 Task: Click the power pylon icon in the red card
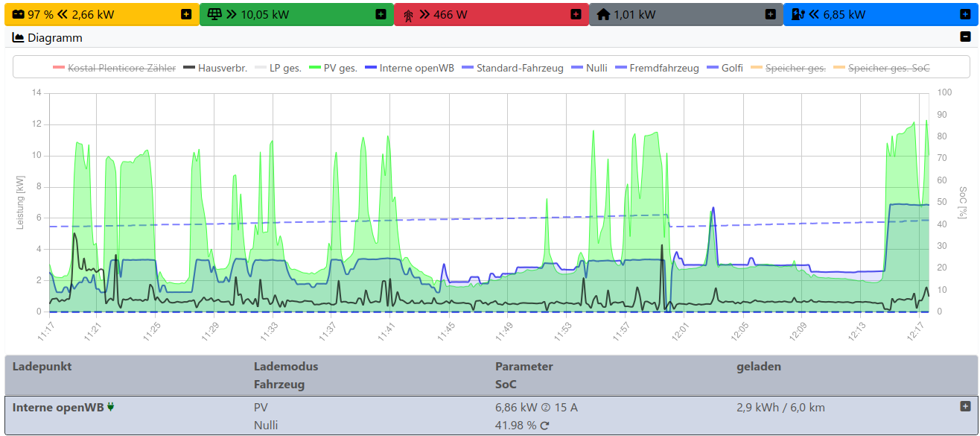[408, 14]
